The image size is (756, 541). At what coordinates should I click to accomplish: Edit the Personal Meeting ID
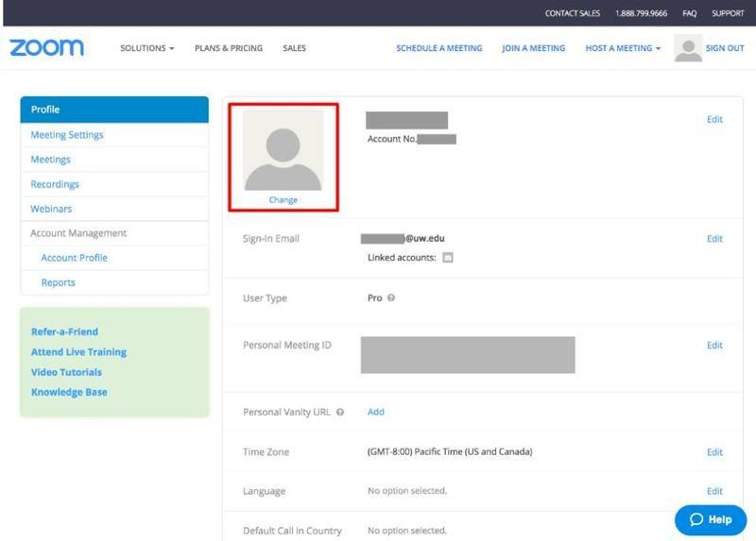(x=714, y=346)
